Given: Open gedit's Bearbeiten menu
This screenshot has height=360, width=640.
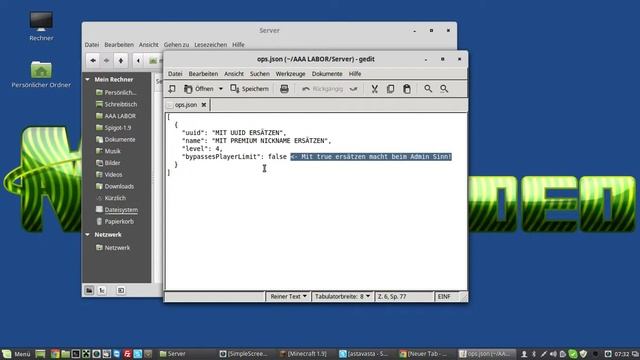Looking at the screenshot, I should coord(203,74).
